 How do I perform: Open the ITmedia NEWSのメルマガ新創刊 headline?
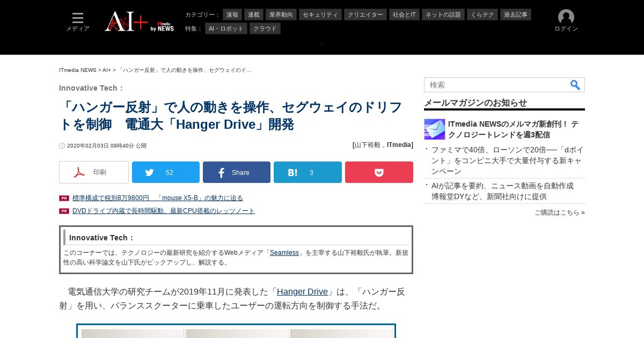514,129
